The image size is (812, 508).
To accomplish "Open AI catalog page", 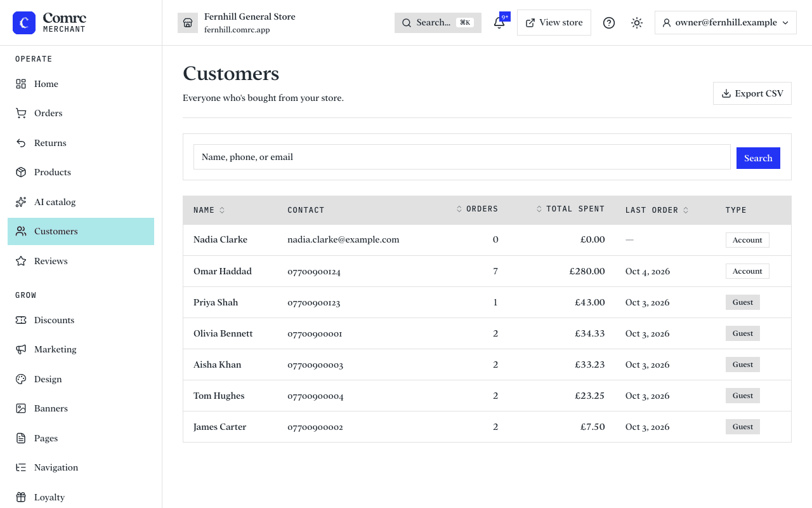I will [x=81, y=202].
